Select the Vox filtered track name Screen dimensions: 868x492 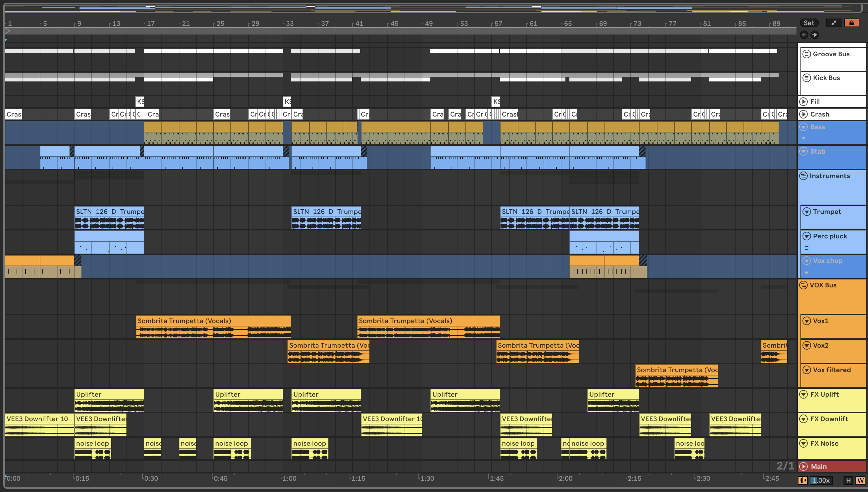click(x=832, y=370)
